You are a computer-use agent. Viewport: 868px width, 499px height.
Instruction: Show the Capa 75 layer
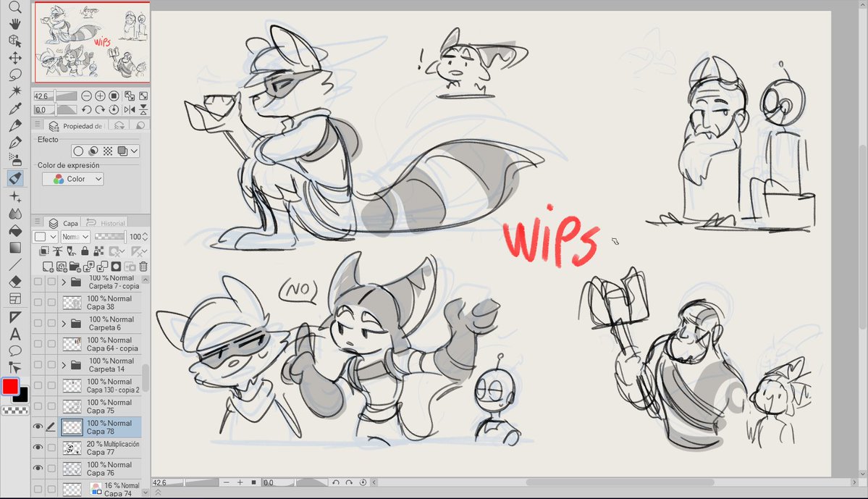click(38, 406)
